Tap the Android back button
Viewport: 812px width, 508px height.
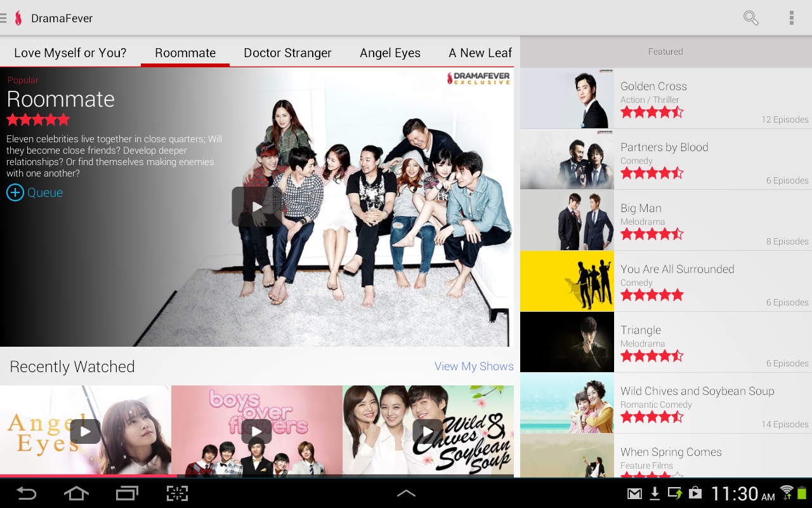click(x=26, y=493)
